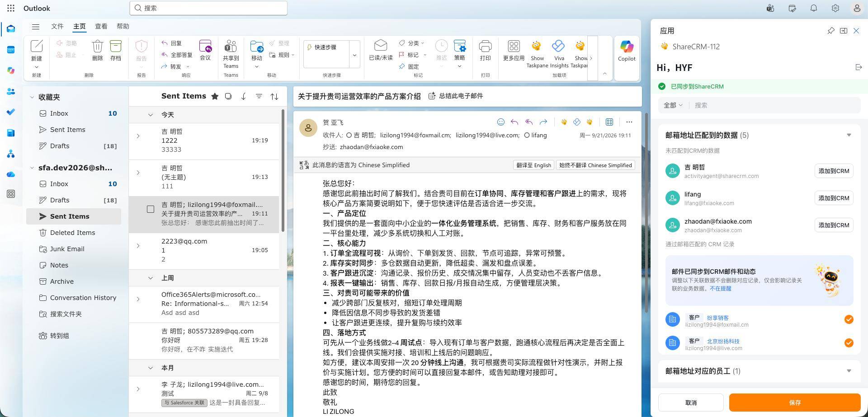This screenshot has height=417, width=868.
Task: Click the 取消 button
Action: (x=691, y=403)
